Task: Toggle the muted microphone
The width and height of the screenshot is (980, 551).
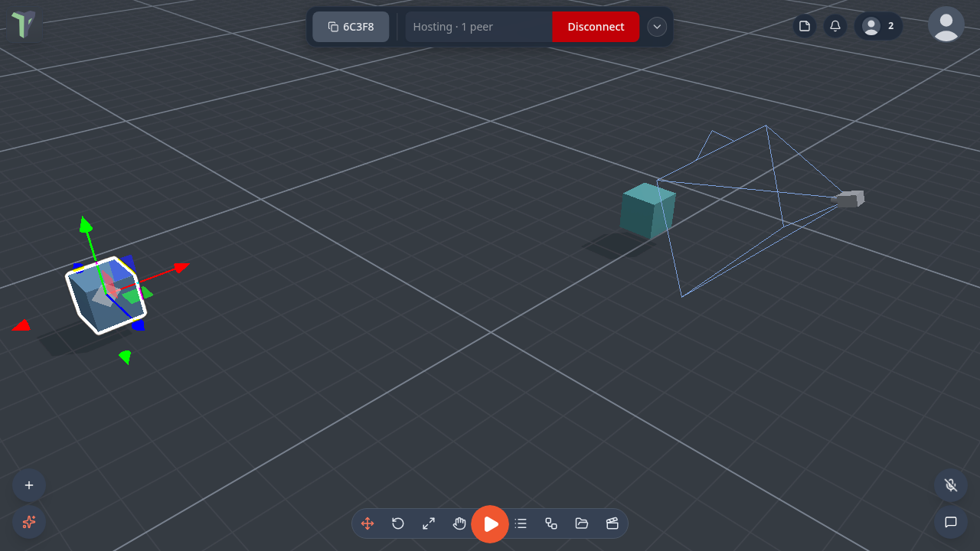Action: click(951, 485)
